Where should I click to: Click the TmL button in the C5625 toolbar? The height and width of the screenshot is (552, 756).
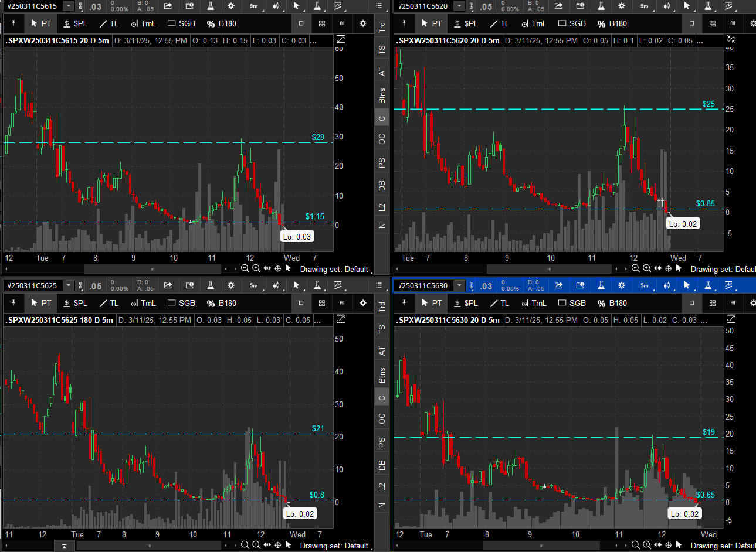tap(143, 303)
